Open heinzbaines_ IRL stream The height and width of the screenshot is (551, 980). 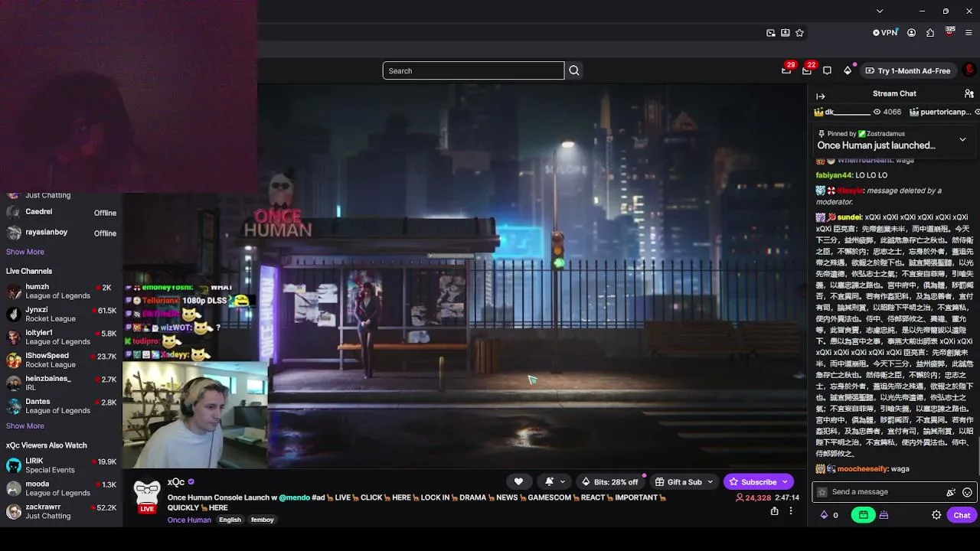click(61, 383)
